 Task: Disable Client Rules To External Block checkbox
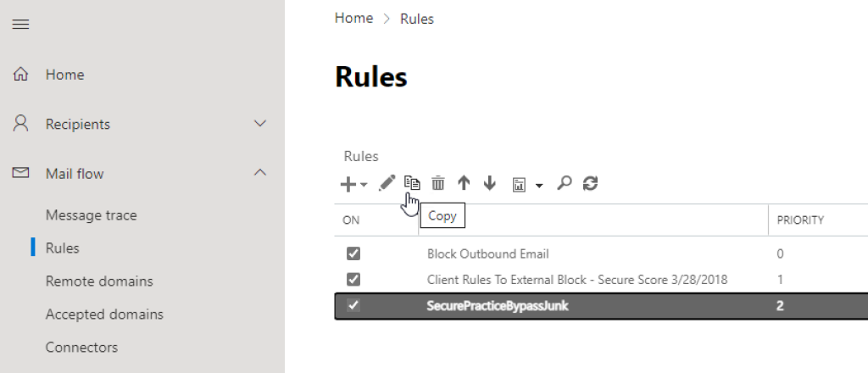pyautogui.click(x=353, y=280)
